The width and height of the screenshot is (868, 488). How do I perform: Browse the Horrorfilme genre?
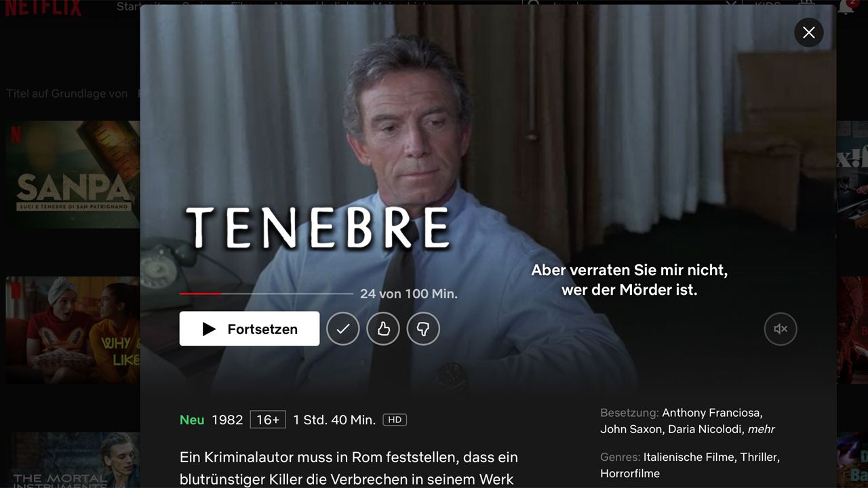[630, 473]
